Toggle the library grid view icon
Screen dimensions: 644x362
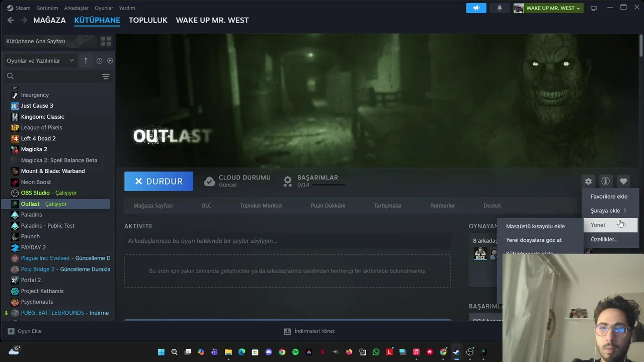point(106,41)
